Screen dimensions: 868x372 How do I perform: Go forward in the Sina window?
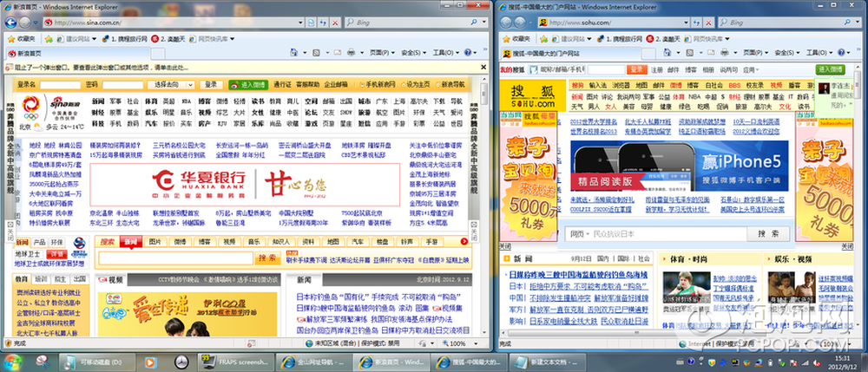25,23
